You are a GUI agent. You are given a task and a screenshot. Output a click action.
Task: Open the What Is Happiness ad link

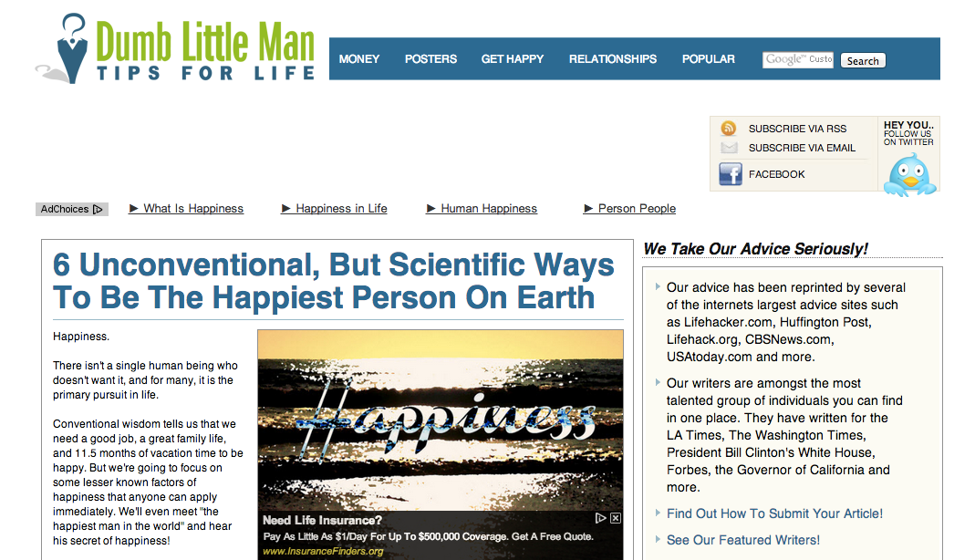coord(193,209)
